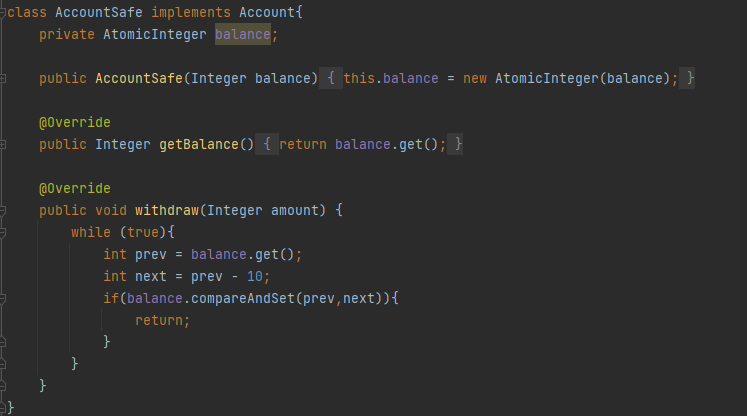
Task: Click the second @Override annotation above withdraw
Action: [75, 188]
